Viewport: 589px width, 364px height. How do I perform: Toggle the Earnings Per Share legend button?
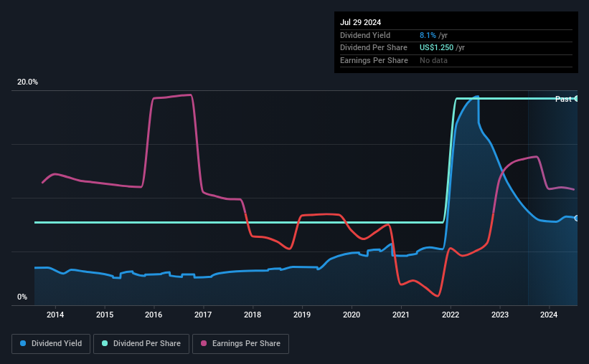coord(240,344)
